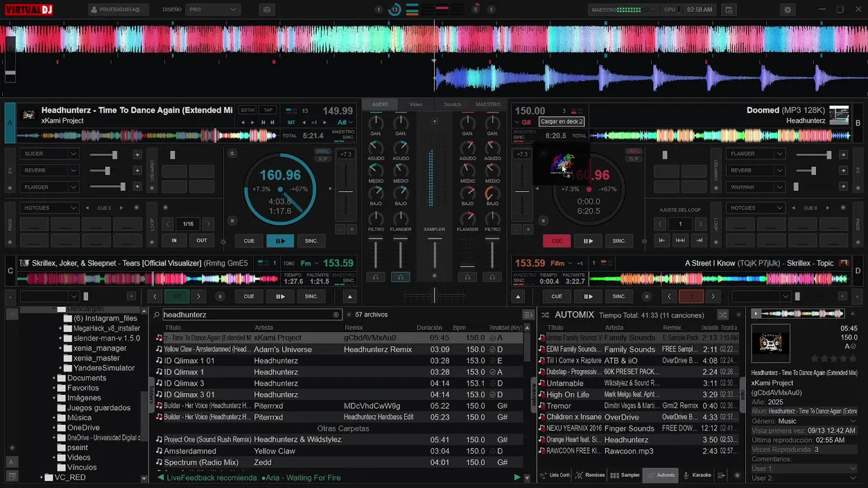Screen dimensions: 868x488
Task: Toggle VINYL mode on deck B
Action: click(x=634, y=151)
